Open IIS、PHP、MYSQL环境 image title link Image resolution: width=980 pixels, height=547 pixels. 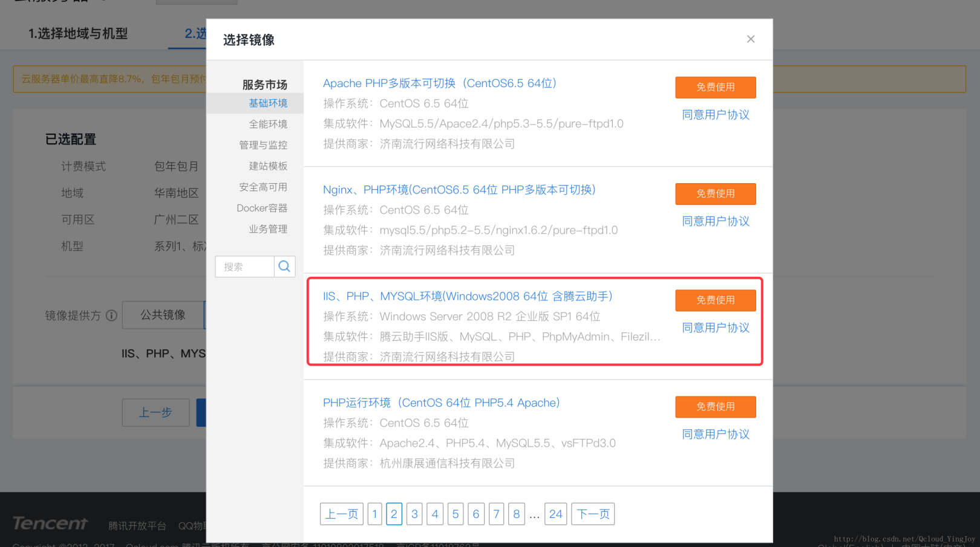(468, 296)
